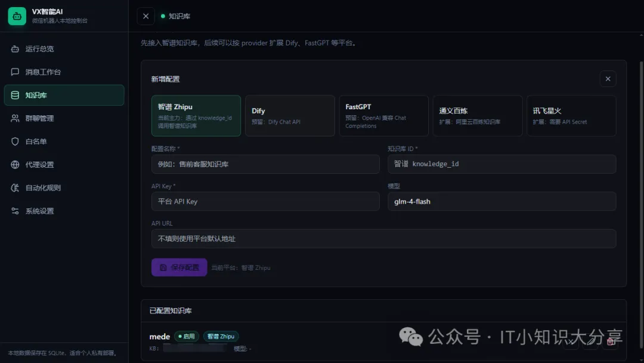
Task: Go to 系统设置 page
Action: [64, 211]
